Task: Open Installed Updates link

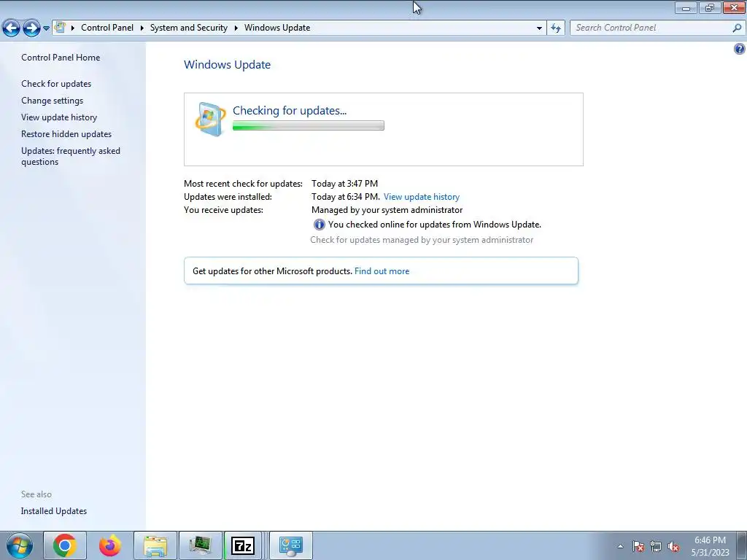Action: click(x=54, y=511)
